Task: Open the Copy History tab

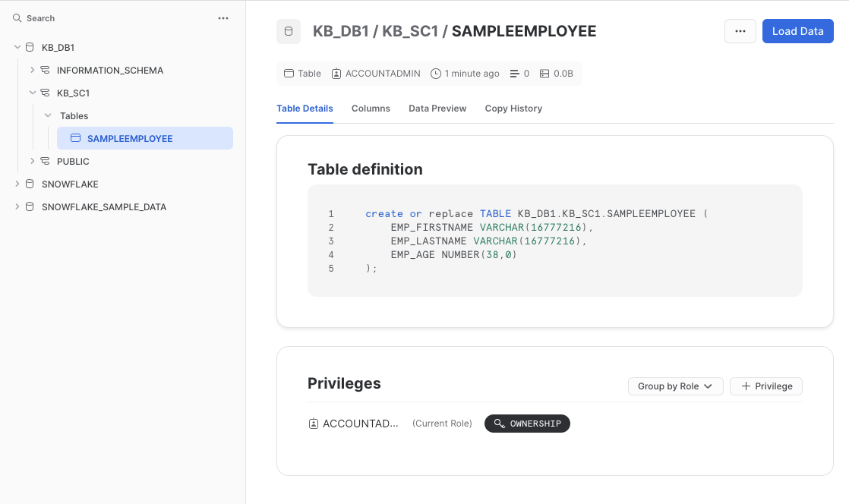Action: point(513,109)
